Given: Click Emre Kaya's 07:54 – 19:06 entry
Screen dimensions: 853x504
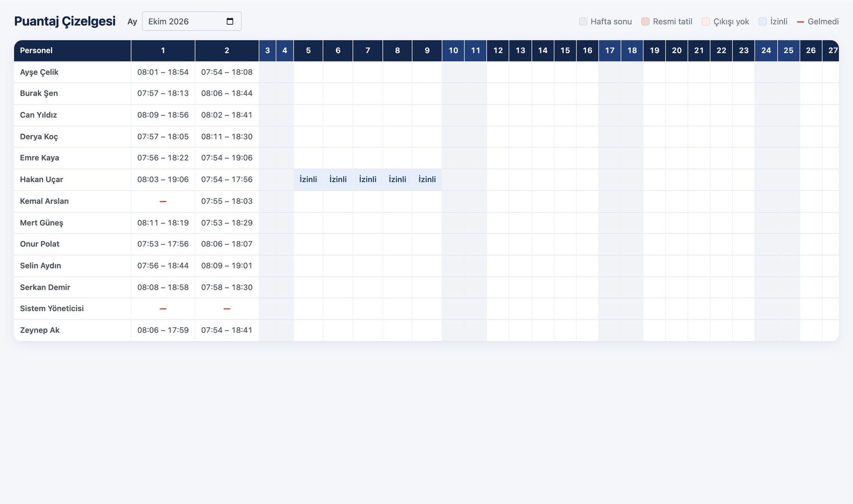Looking at the screenshot, I should coord(227,158).
